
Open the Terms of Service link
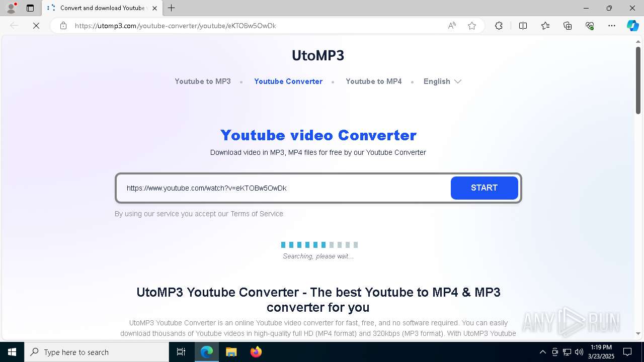[257, 214]
